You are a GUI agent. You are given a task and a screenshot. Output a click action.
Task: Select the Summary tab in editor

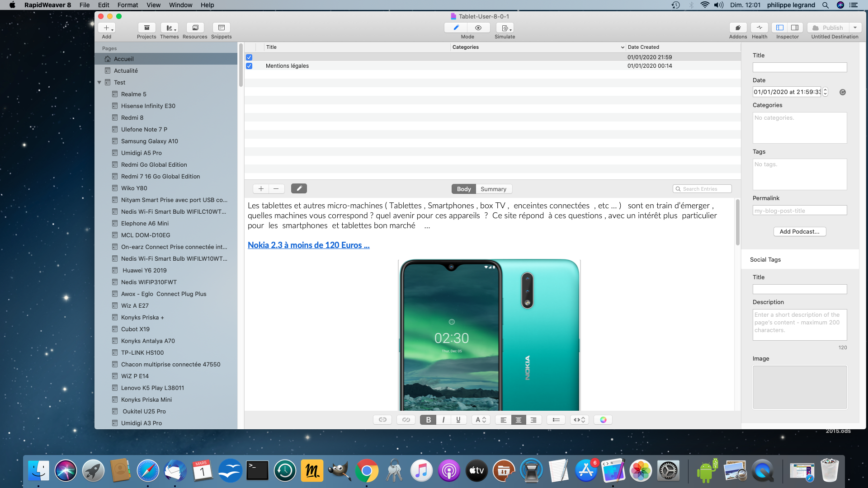(x=494, y=189)
